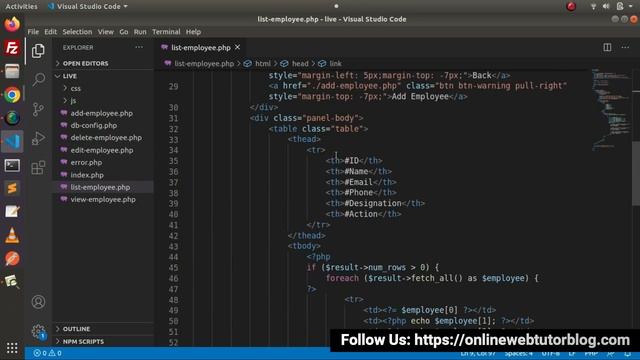Image resolution: width=640 pixels, height=360 pixels.
Task: Open the Accounts icon in activity bar
Action: point(38,302)
